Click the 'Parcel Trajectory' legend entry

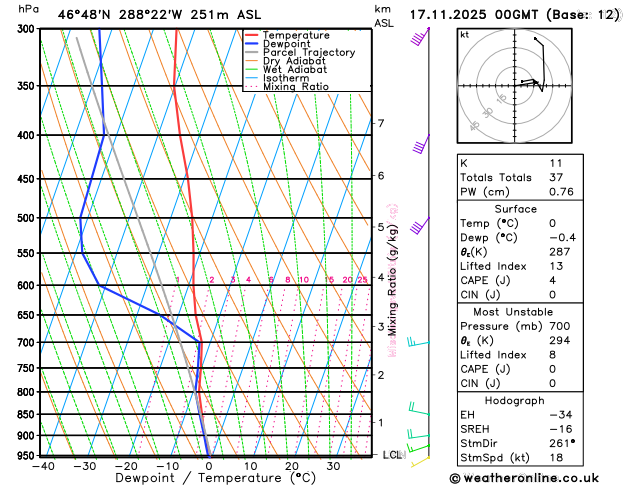(309, 53)
